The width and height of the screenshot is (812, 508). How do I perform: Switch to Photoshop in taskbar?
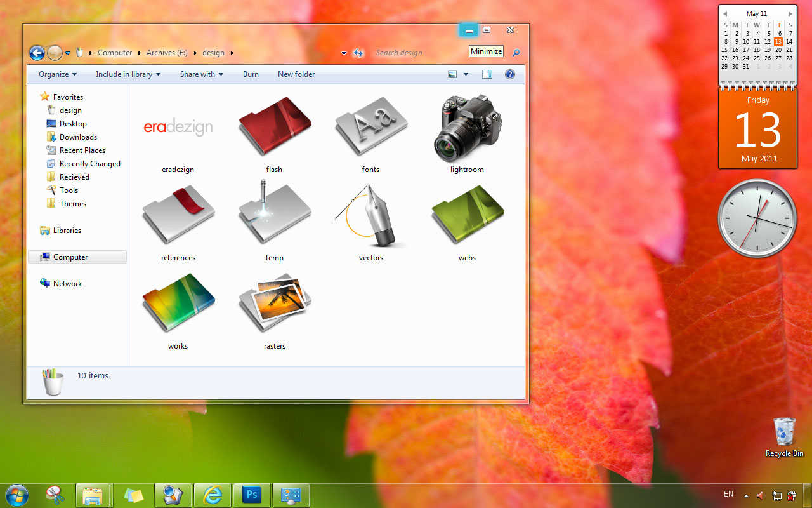coord(251,495)
